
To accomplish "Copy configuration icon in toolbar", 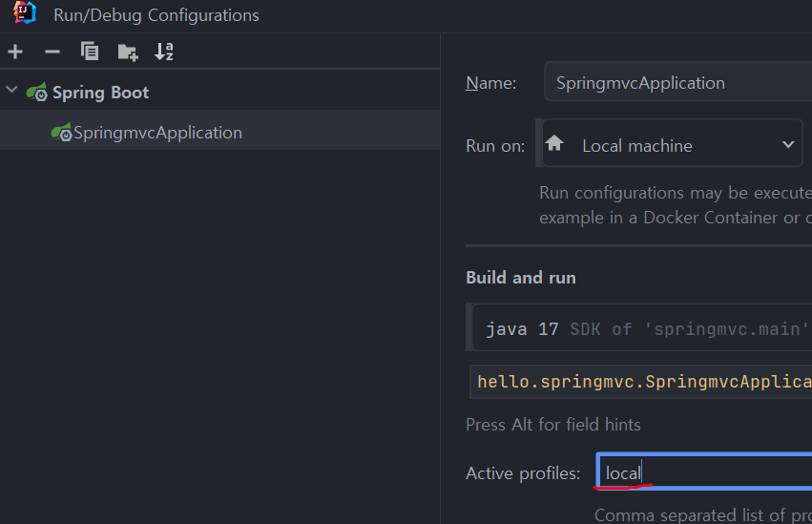I will coord(90,52).
